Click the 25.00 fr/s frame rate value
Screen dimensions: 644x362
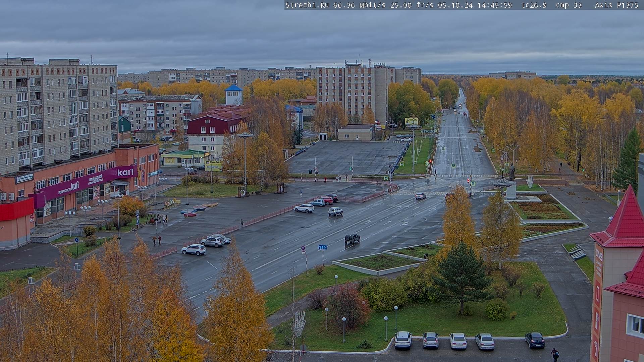pos(412,5)
